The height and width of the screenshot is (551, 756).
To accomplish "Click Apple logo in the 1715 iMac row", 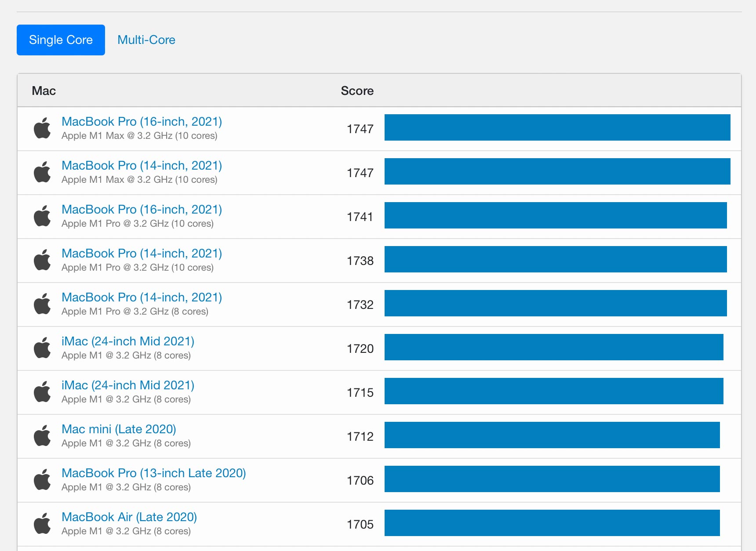I will coord(42,391).
